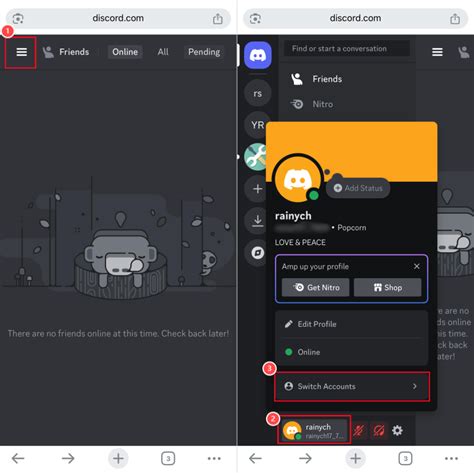Screen dimensions: 474x473
Task: Open new tab in right browser
Action: pos(355,459)
